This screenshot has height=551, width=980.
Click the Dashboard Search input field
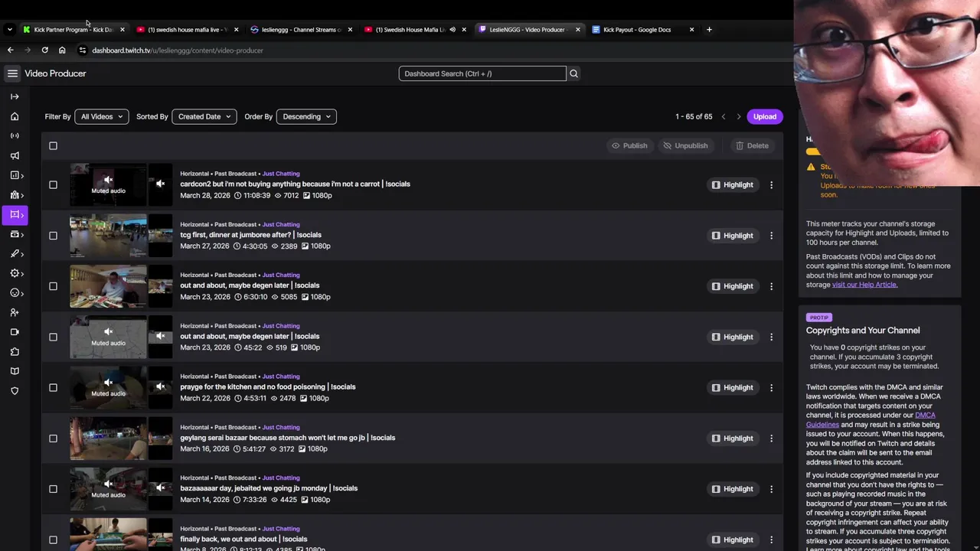(482, 73)
